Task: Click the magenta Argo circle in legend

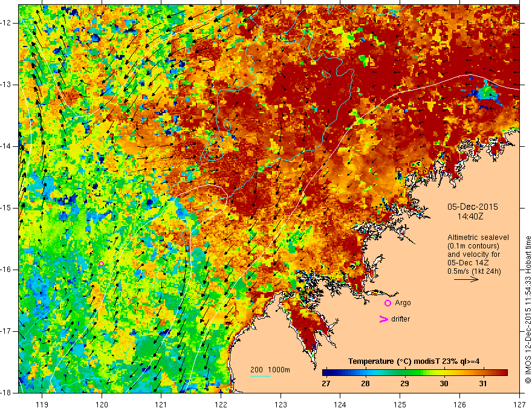Action: [x=388, y=303]
